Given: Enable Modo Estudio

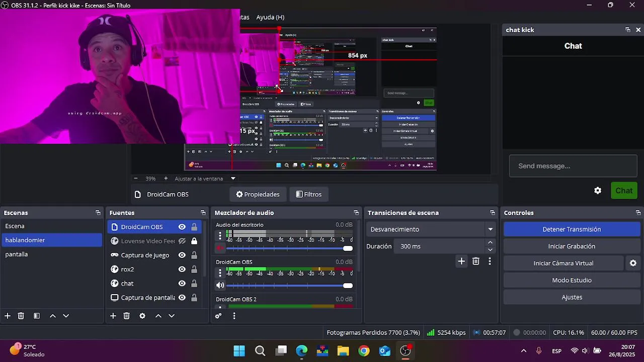Looking at the screenshot, I should [x=572, y=280].
